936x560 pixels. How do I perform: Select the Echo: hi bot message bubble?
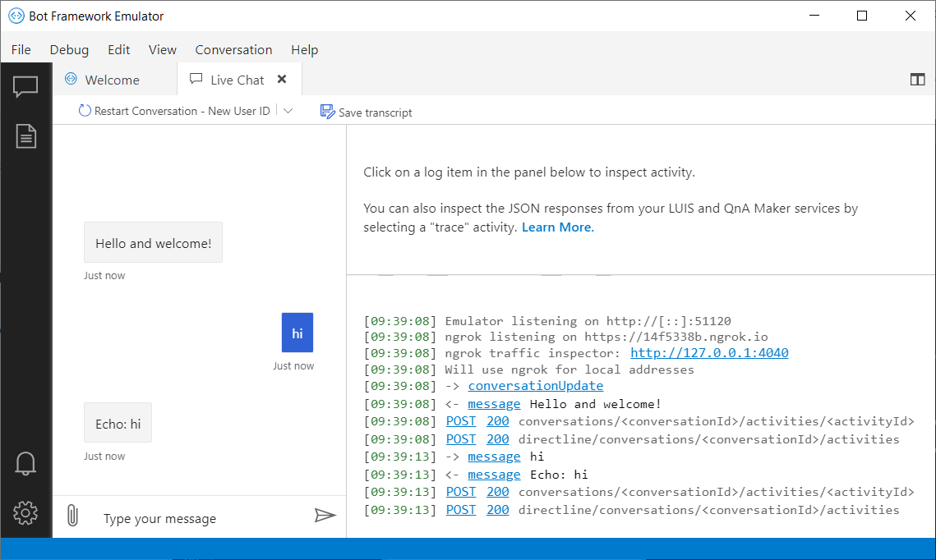tap(118, 423)
